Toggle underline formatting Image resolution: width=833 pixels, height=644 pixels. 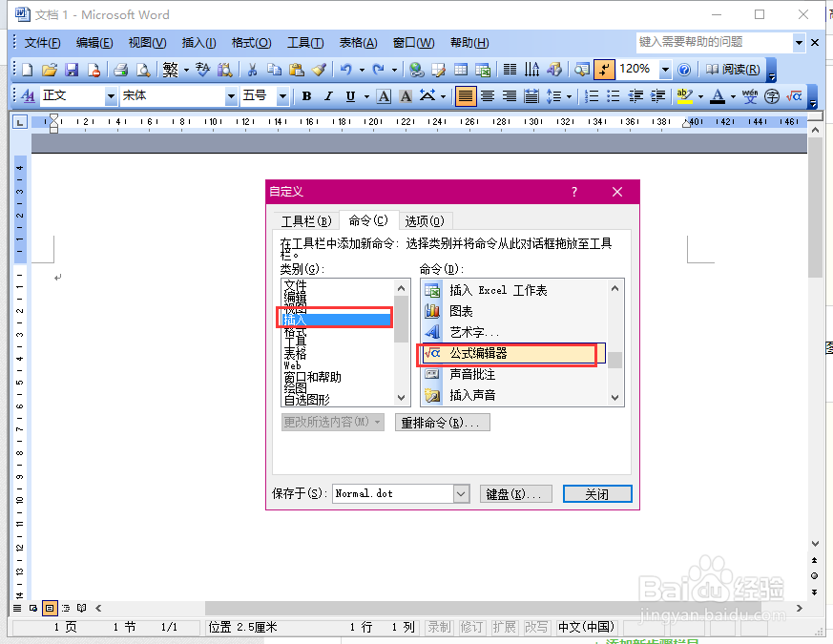[x=349, y=95]
